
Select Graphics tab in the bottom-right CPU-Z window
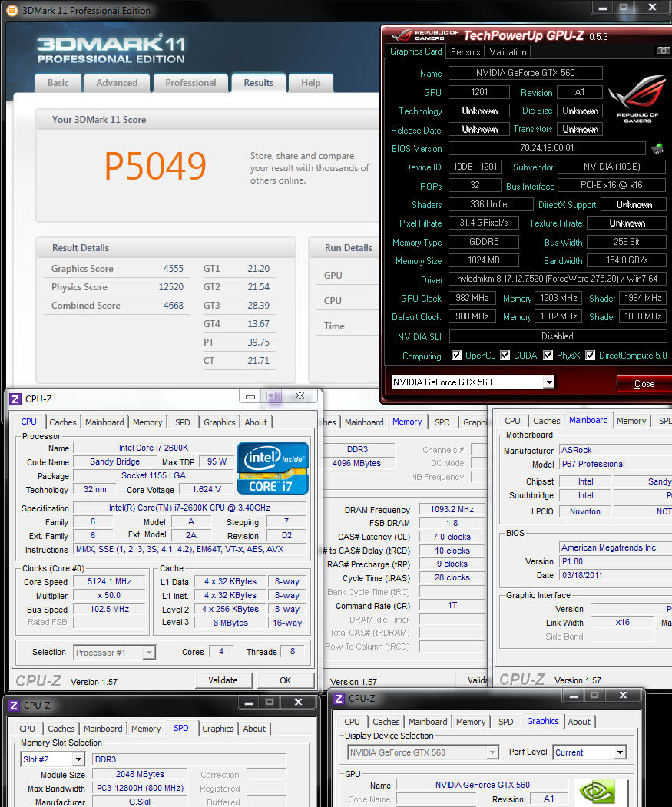pyautogui.click(x=542, y=721)
